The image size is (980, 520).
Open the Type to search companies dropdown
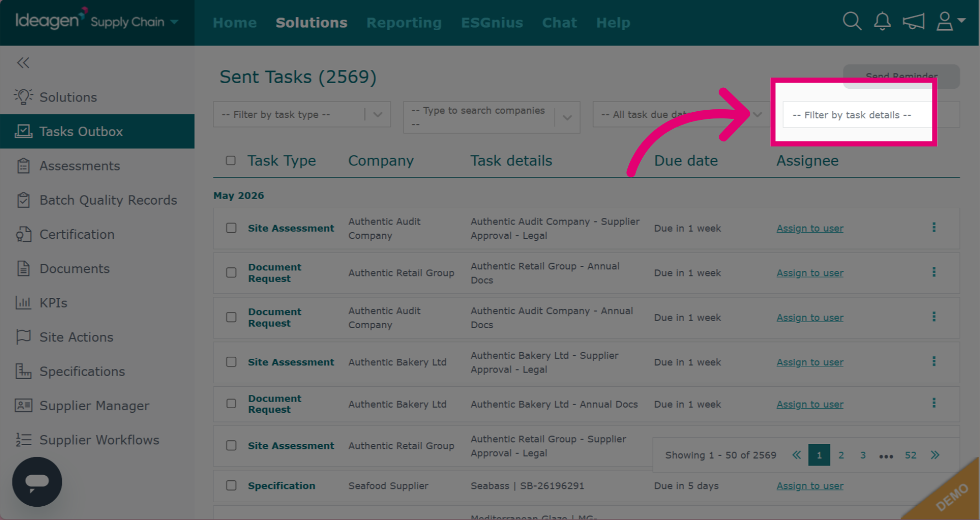492,117
